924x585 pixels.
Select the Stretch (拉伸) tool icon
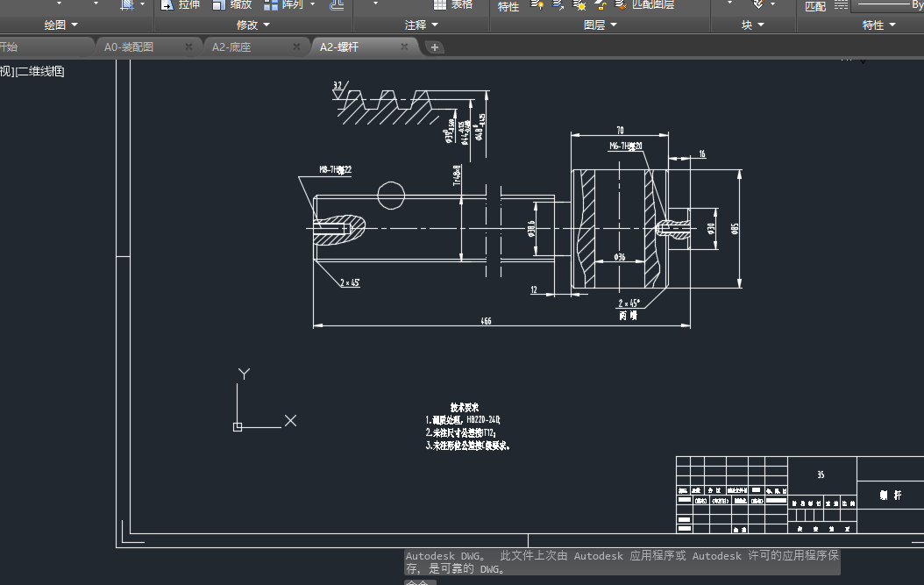click(167, 4)
